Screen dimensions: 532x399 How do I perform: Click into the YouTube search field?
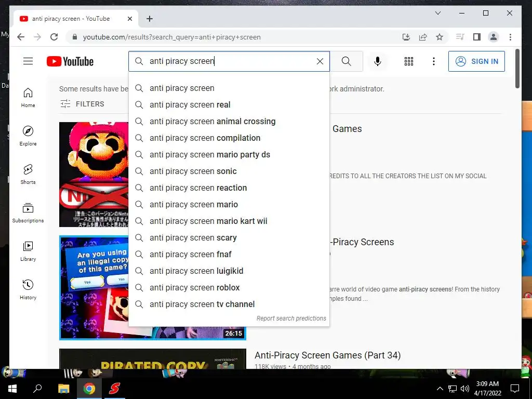tap(229, 61)
